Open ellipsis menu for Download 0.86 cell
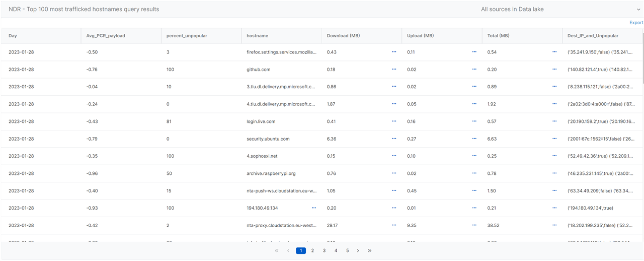The height and width of the screenshot is (261, 644). [394, 87]
